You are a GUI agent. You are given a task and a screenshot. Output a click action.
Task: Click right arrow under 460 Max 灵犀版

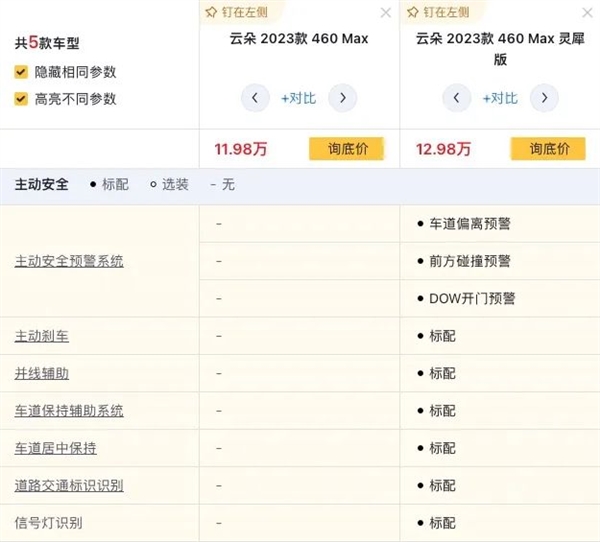coord(543,98)
